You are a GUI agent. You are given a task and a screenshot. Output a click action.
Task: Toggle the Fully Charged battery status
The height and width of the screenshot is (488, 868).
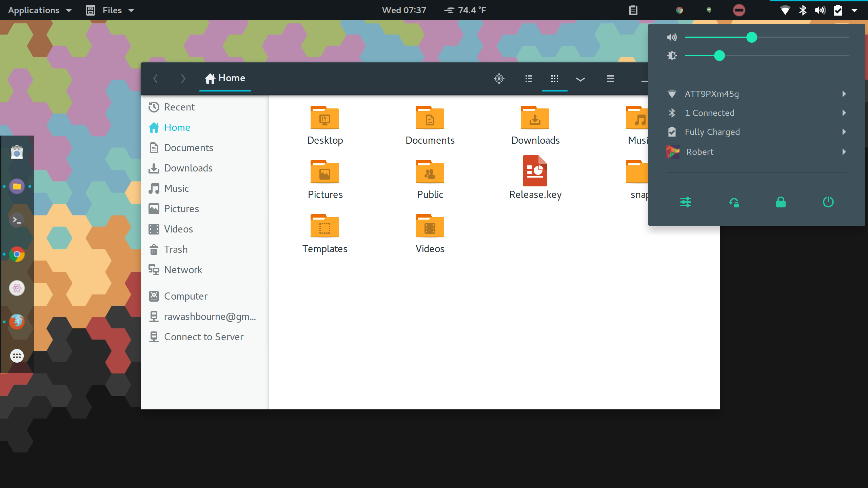click(757, 132)
